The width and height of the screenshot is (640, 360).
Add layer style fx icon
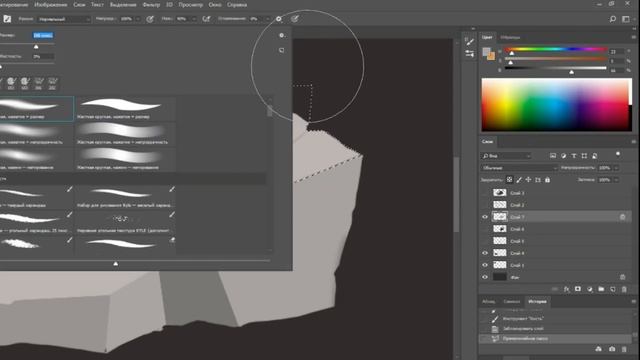pyautogui.click(x=567, y=289)
